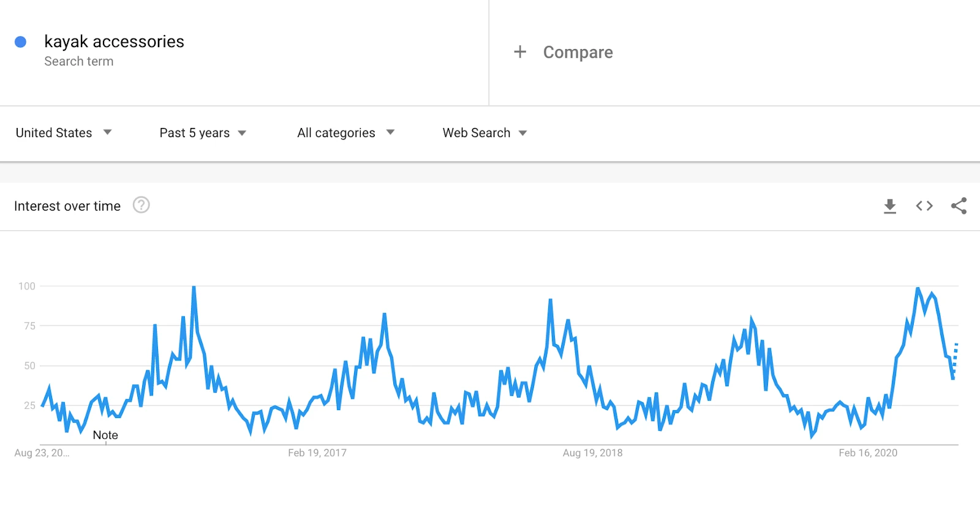Viewport: 980px width, 516px height.
Task: Change the Web Search type dropdown
Action: [485, 133]
